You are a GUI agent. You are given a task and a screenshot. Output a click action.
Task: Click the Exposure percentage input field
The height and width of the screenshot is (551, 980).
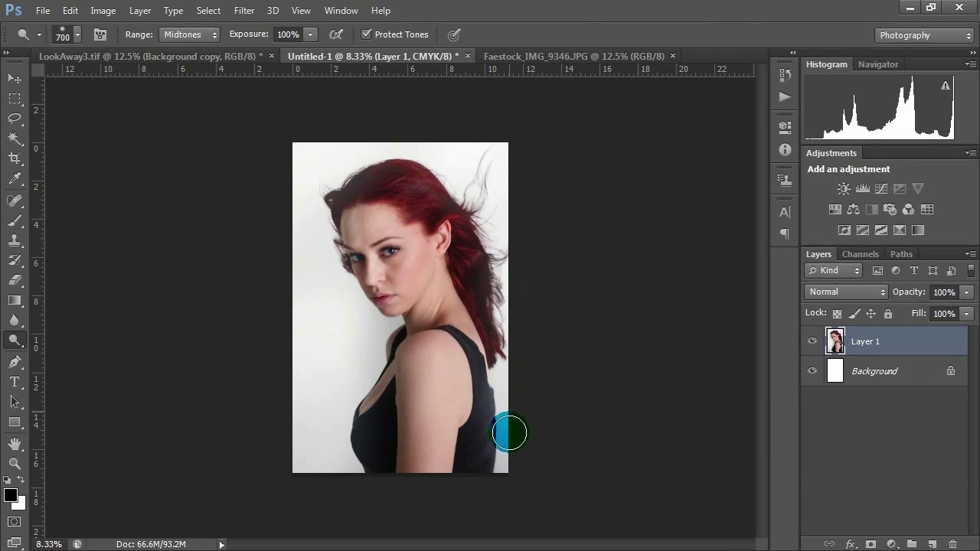click(x=288, y=34)
